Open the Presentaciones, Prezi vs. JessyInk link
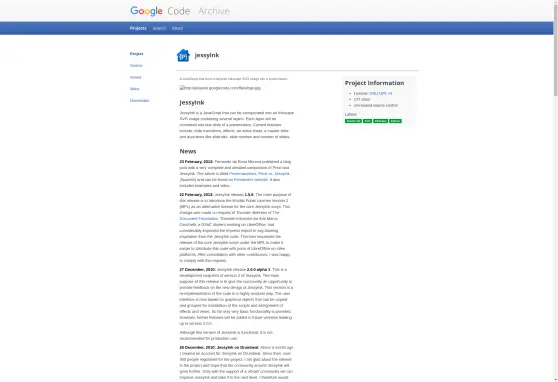The width and height of the screenshot is (558, 382). [259, 174]
